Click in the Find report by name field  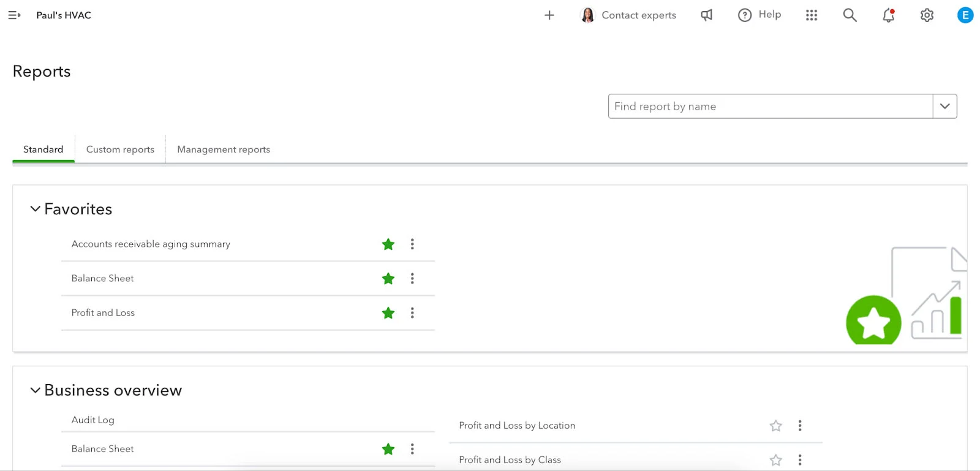[771, 106]
